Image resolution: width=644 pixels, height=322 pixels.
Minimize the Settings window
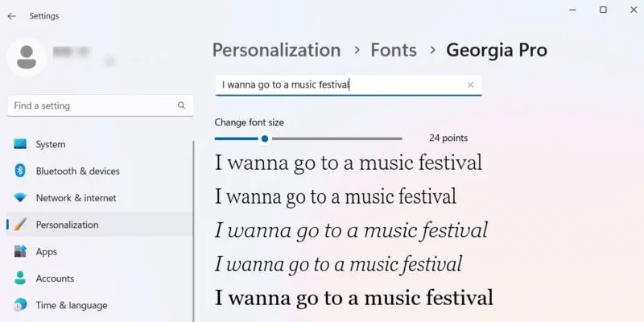[573, 10]
